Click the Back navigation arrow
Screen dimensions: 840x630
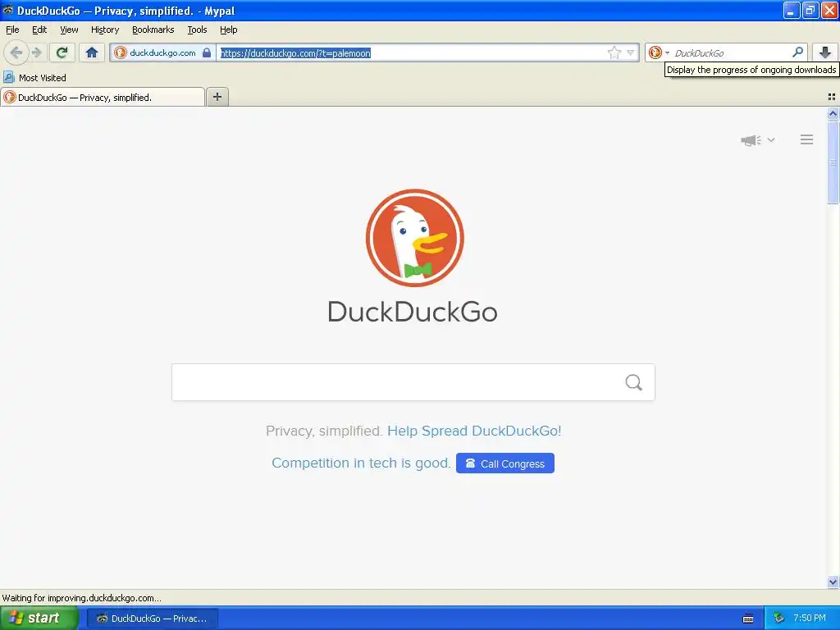click(16, 52)
